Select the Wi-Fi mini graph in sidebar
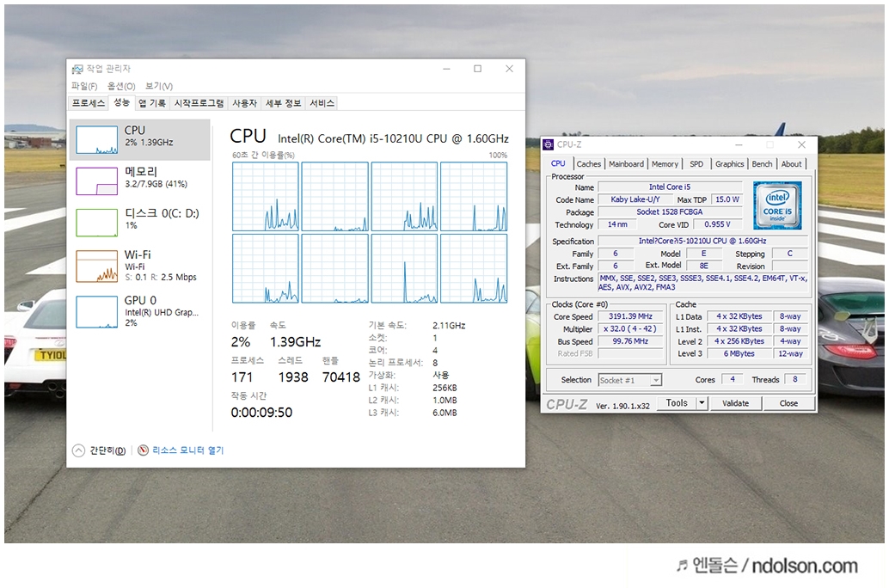 pos(97,266)
